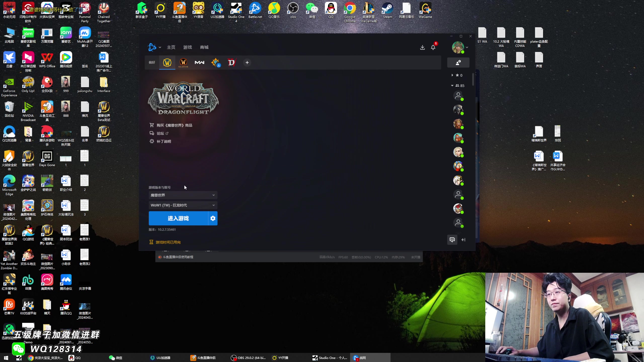Image resolution: width=644 pixels, height=362 pixels.
Task: Click the add friend icon button
Action: [x=458, y=63]
